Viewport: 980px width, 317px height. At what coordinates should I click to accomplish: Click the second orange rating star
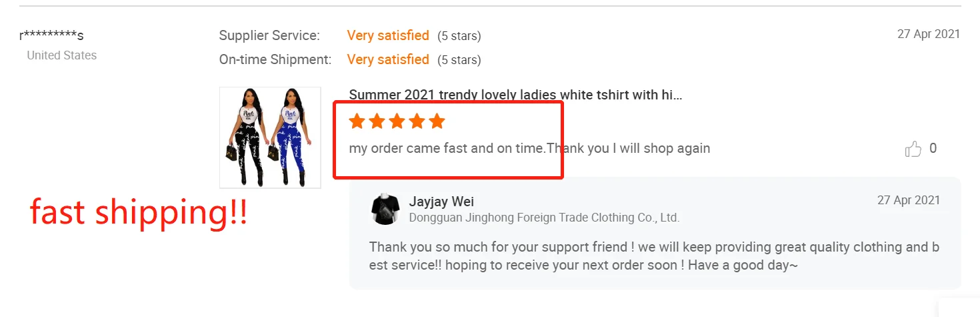[377, 121]
